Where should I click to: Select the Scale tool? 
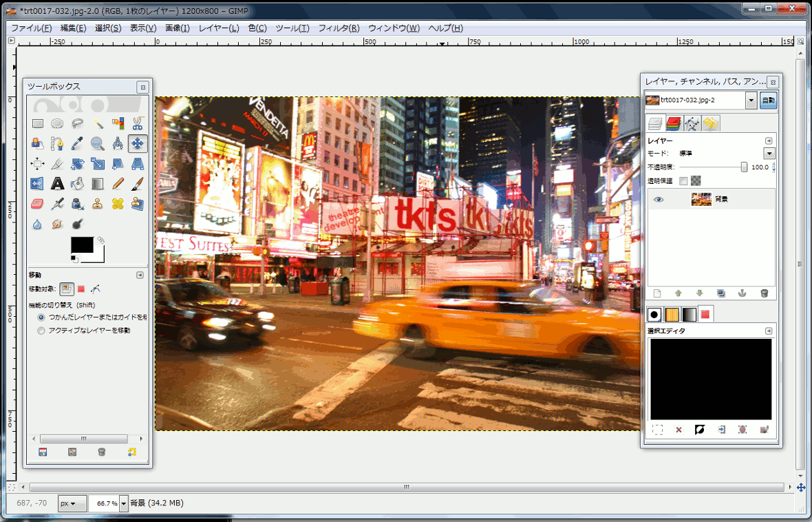(x=97, y=164)
